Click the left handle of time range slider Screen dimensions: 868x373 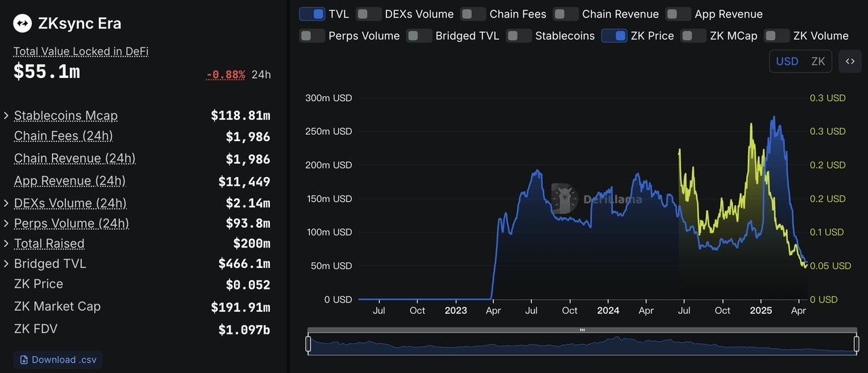[309, 345]
